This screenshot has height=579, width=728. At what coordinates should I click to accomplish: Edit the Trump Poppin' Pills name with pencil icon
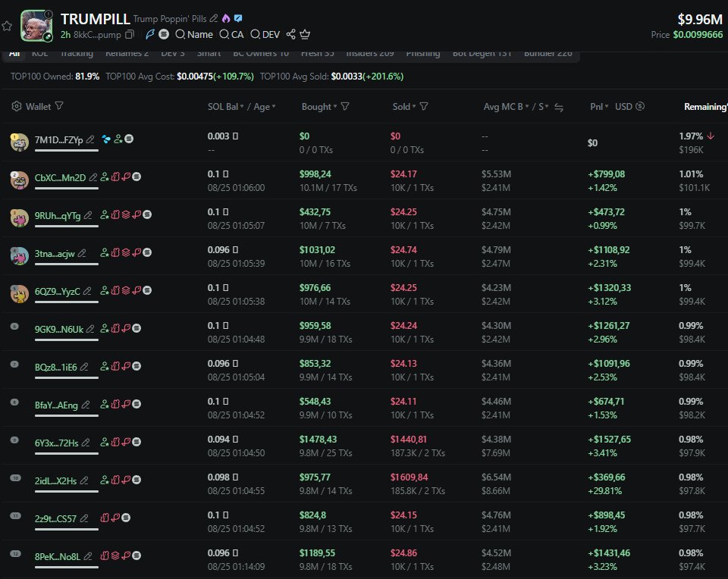pyautogui.click(x=214, y=18)
